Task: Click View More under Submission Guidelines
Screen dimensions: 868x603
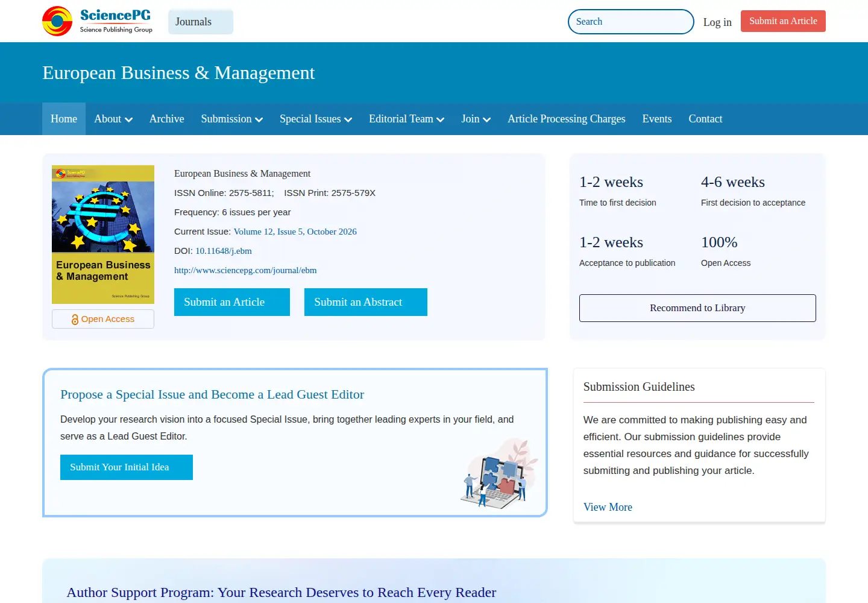Action: point(608,507)
